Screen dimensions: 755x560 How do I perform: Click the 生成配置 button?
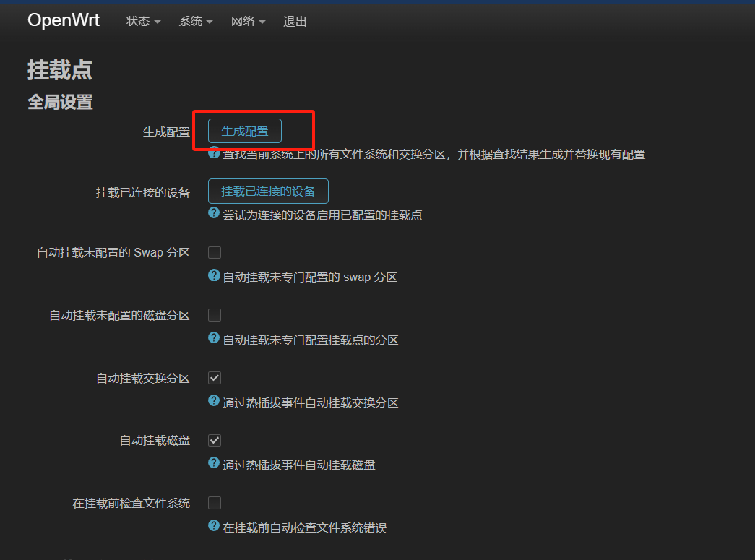[x=245, y=131]
